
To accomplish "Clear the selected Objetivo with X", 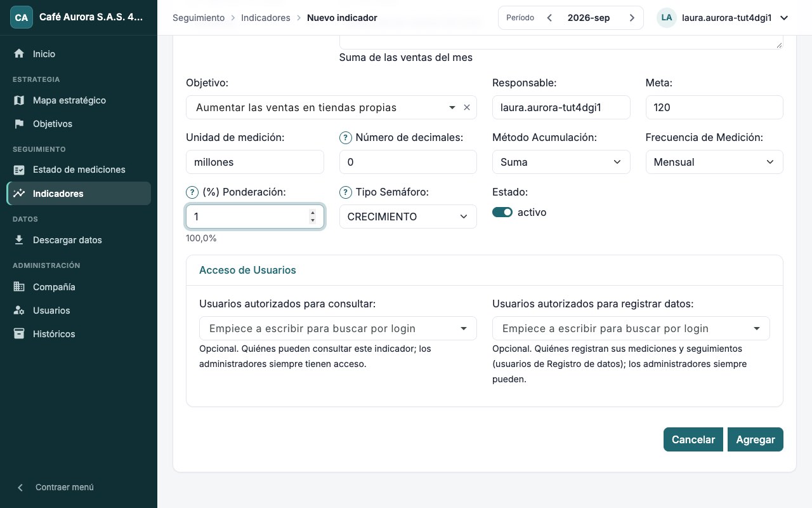I will click(467, 107).
